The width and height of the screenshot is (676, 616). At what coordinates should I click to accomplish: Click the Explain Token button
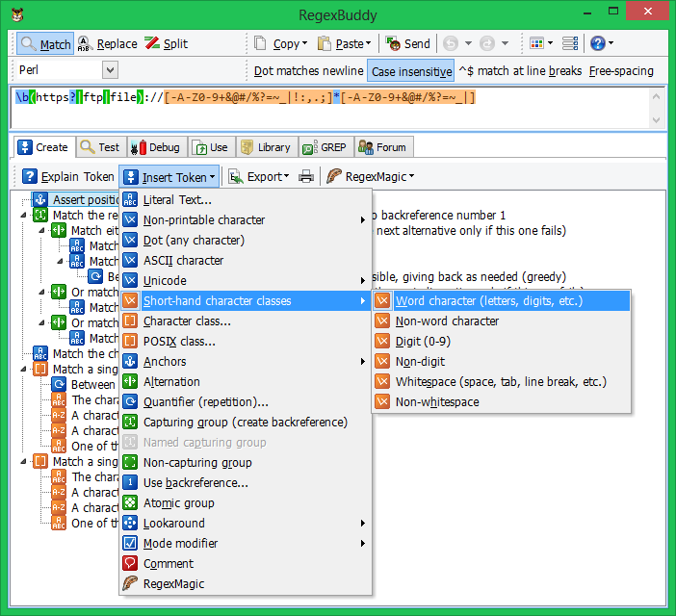[67, 177]
